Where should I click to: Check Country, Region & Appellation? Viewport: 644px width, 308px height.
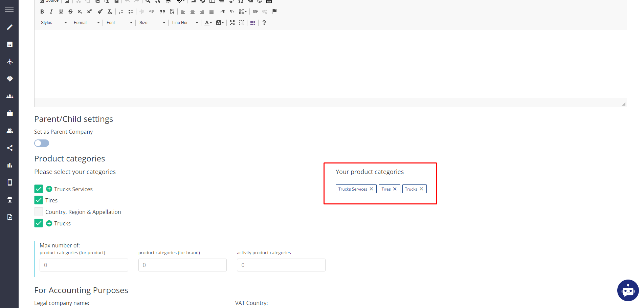pos(39,212)
